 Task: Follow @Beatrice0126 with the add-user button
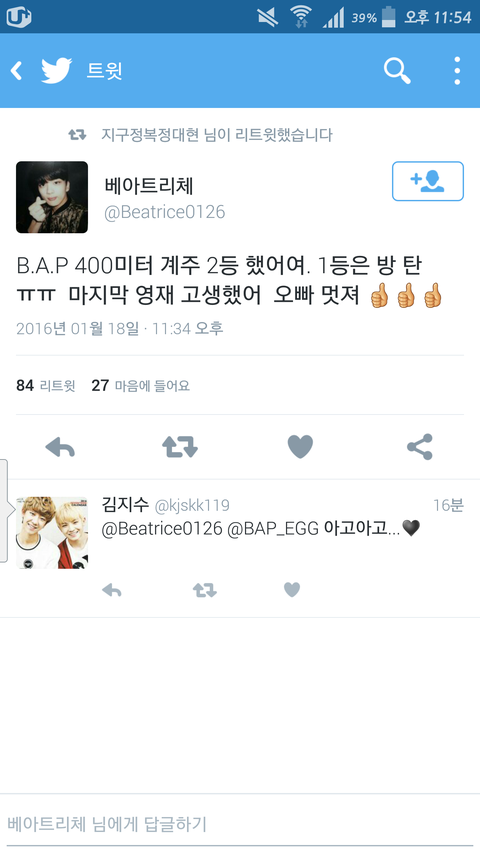tap(428, 181)
